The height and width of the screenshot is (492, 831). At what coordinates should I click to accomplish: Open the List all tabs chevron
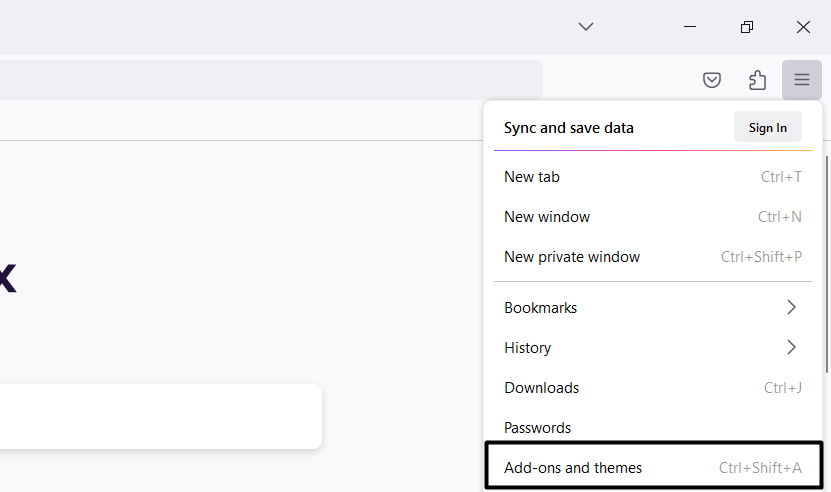click(586, 27)
